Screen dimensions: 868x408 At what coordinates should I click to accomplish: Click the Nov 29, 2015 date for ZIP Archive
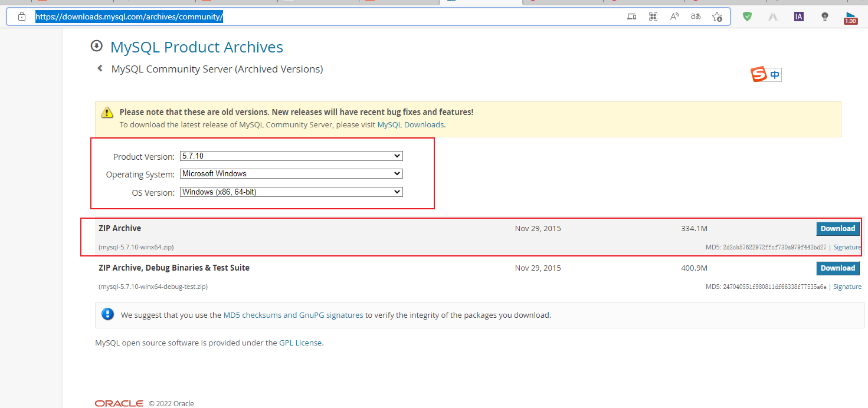pyautogui.click(x=538, y=228)
